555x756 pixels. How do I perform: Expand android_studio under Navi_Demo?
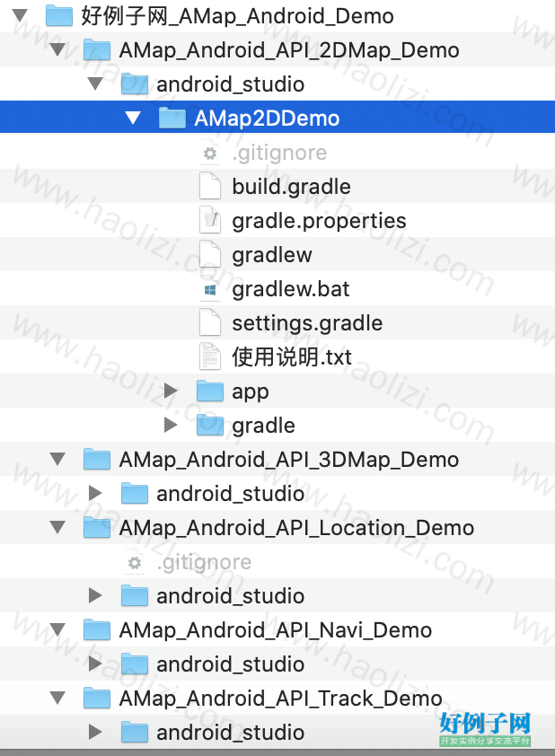(95, 664)
